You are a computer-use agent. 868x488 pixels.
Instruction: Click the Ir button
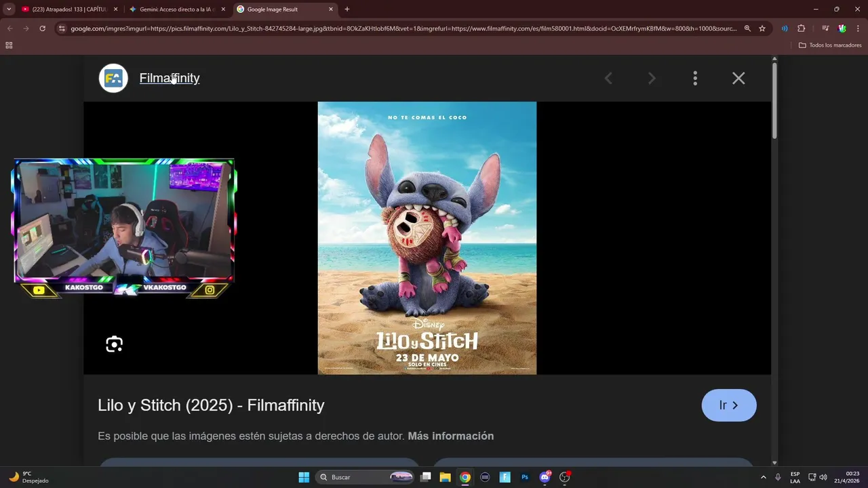coord(729,405)
